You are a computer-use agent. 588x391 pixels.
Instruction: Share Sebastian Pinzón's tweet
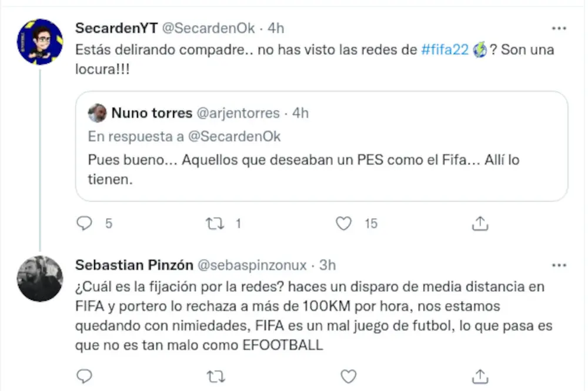tap(480, 375)
